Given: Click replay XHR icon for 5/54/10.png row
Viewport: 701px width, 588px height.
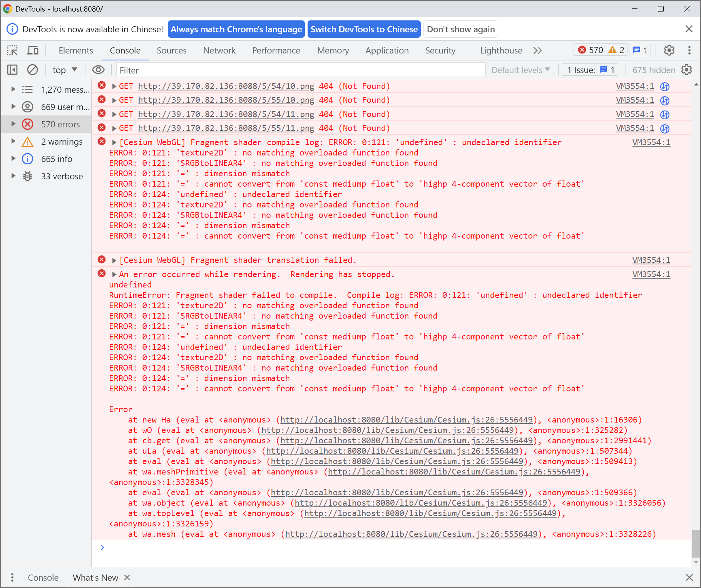Looking at the screenshot, I should point(665,87).
